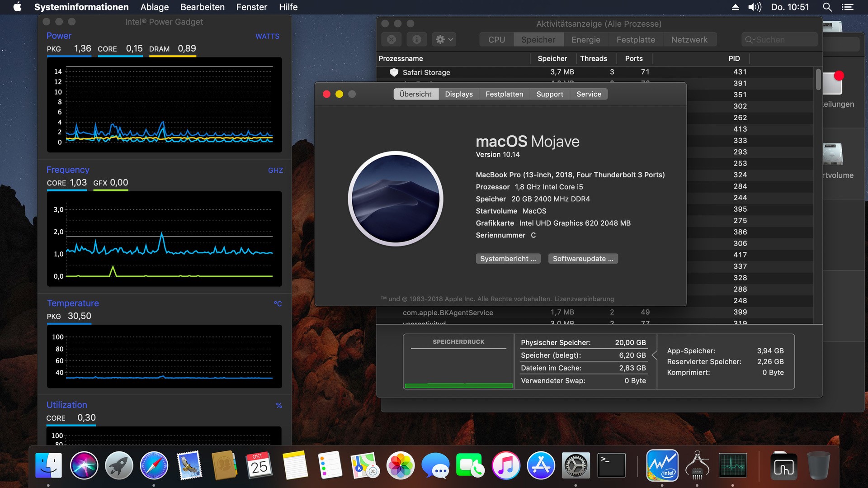The height and width of the screenshot is (488, 868).
Task: Click the Lizenzvereinbarung link
Action: click(584, 299)
